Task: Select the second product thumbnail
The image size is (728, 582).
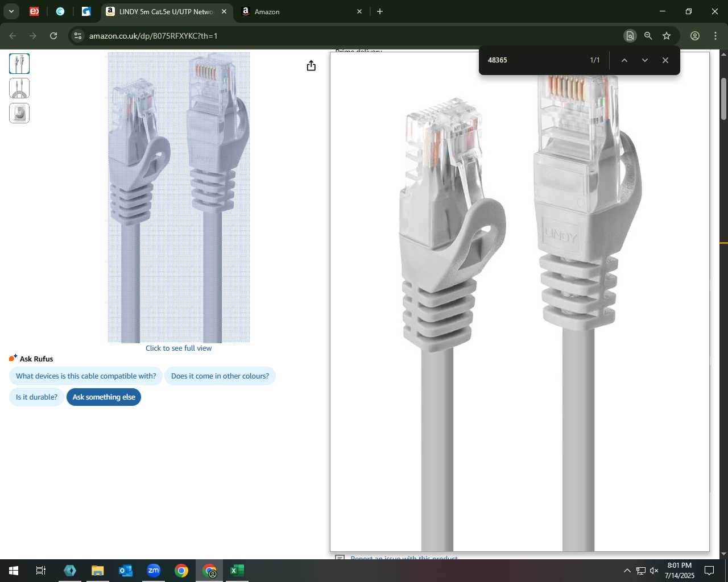Action: 19,88
